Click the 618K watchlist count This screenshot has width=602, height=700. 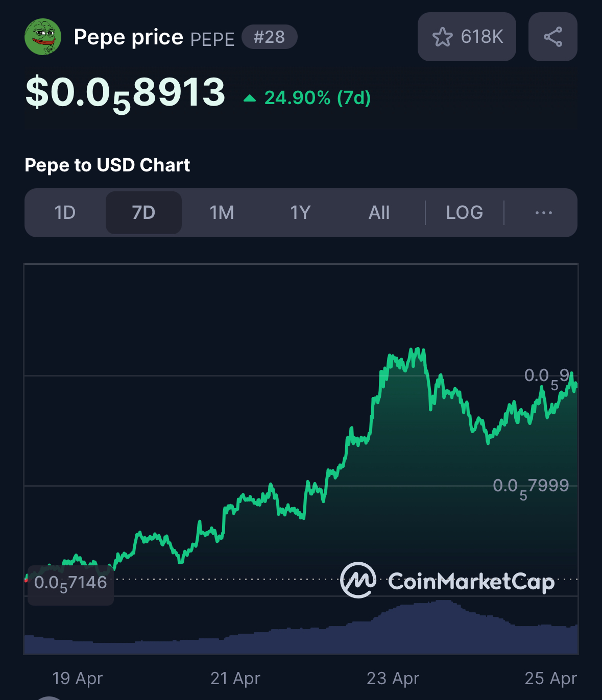482,37
